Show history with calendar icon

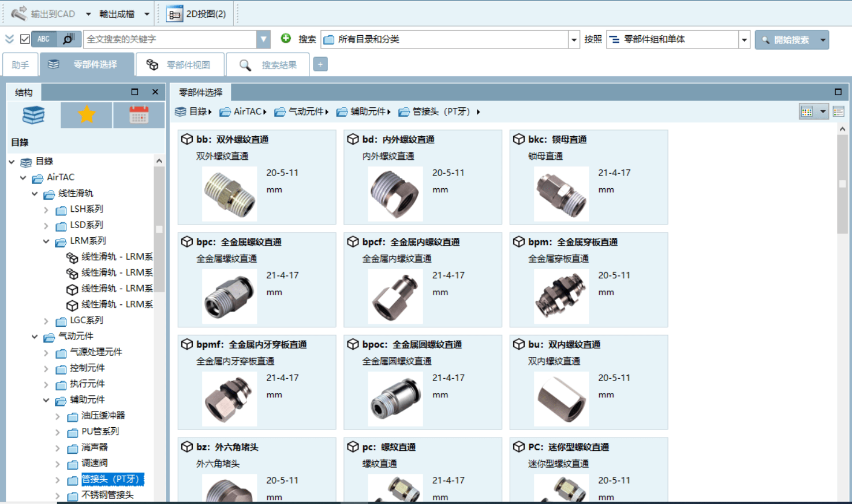(x=139, y=115)
